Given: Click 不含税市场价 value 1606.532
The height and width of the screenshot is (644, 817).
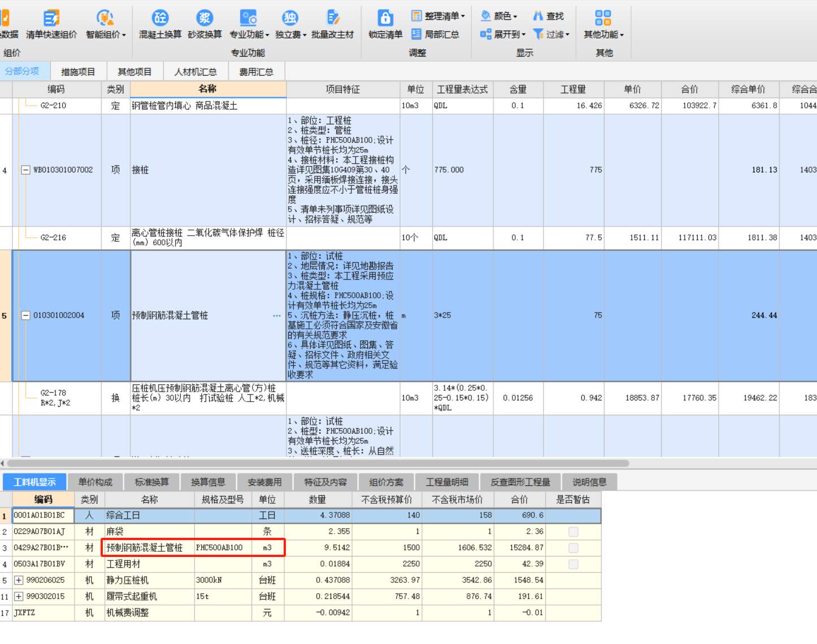Looking at the screenshot, I should 458,548.
